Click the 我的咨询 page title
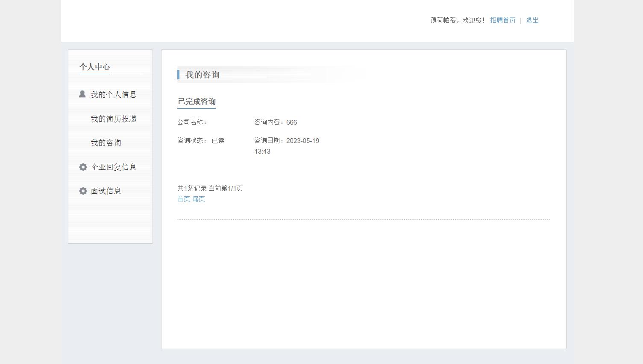The width and height of the screenshot is (643, 364). 203,75
